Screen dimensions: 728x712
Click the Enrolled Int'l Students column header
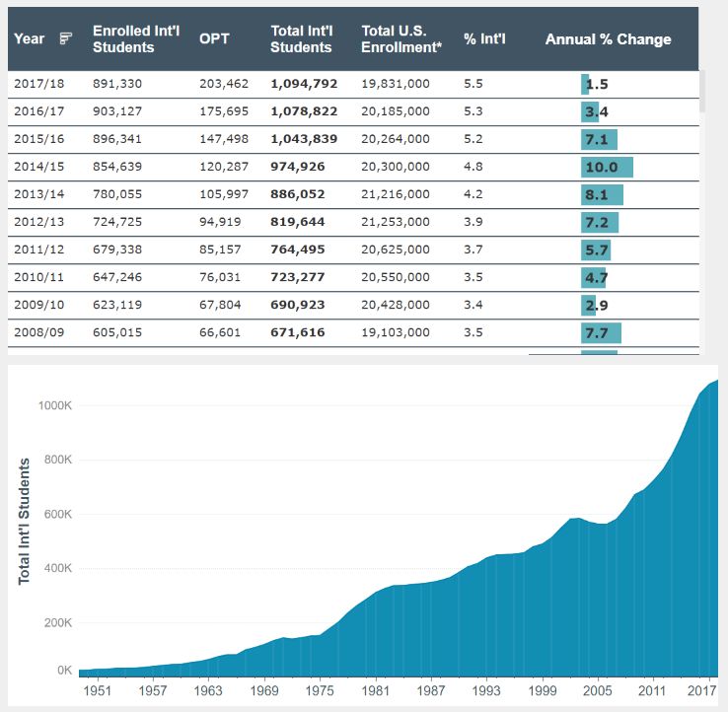pos(136,39)
